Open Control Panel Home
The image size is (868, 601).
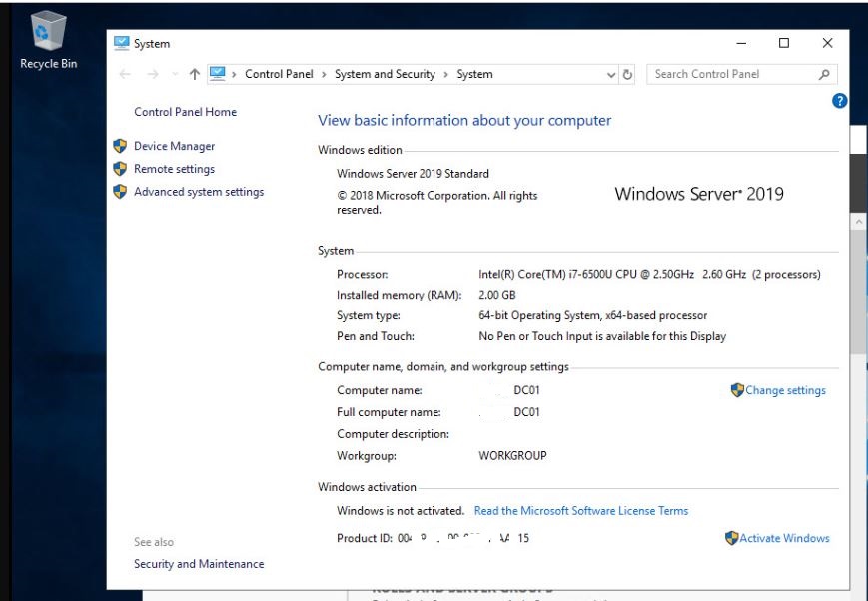pos(186,112)
